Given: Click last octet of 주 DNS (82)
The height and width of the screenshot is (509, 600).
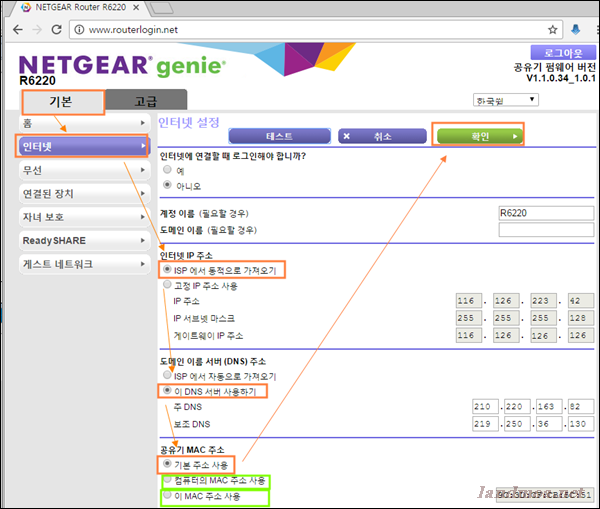Looking at the screenshot, I should point(581,406).
